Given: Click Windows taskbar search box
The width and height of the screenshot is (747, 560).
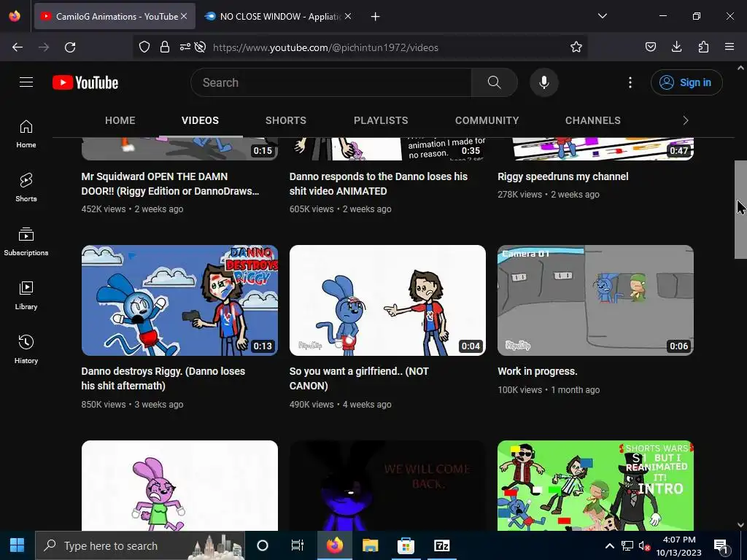Looking at the screenshot, I should [x=140, y=545].
